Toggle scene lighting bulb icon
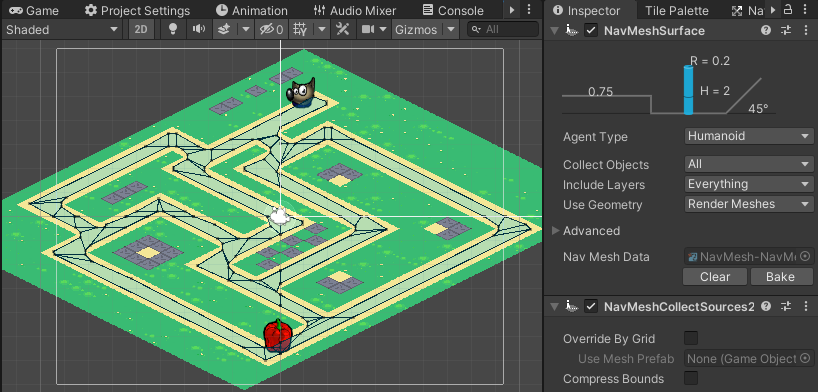 (173, 30)
